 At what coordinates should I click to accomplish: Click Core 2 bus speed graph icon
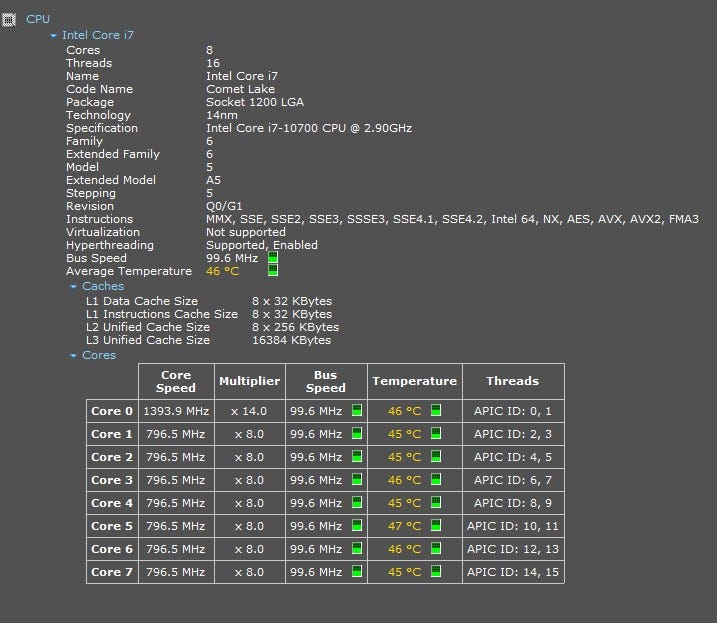point(357,456)
